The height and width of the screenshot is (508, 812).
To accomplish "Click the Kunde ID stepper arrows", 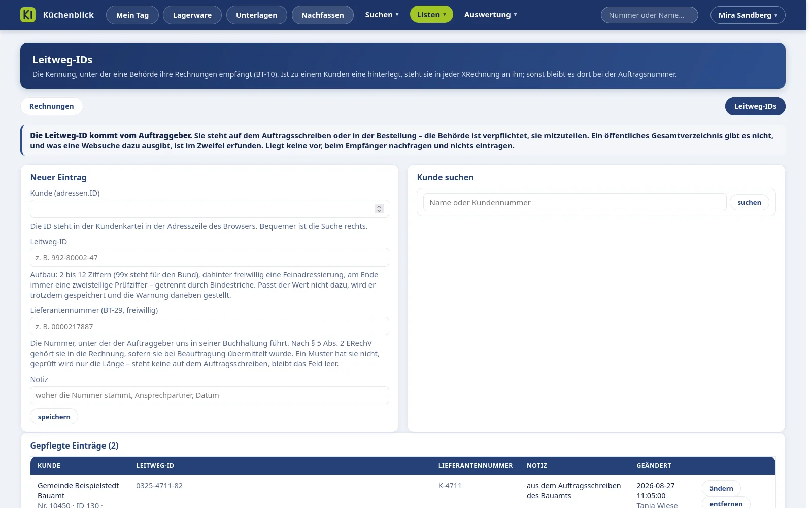I will coord(379,209).
